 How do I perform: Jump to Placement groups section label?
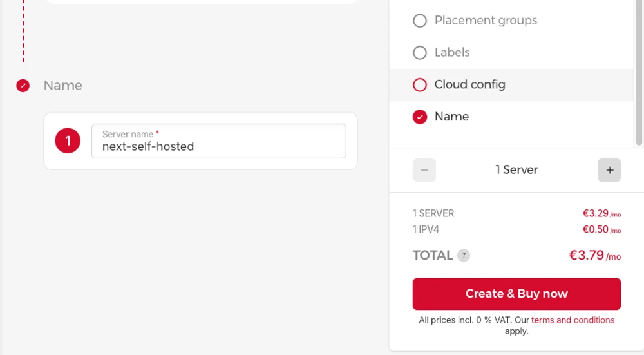[486, 21]
